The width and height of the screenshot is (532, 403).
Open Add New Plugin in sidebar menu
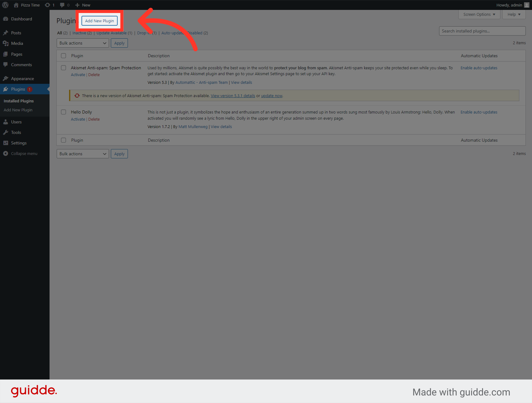[x=18, y=110]
